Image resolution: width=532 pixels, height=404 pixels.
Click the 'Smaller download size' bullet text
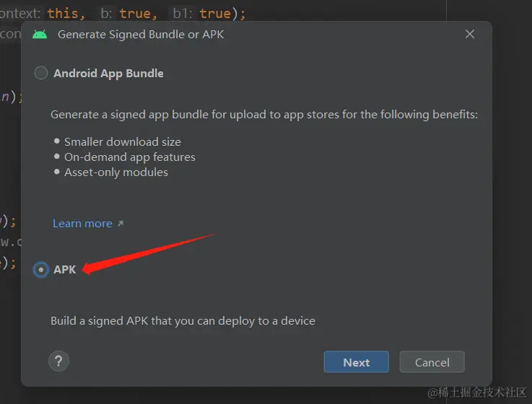click(x=123, y=142)
